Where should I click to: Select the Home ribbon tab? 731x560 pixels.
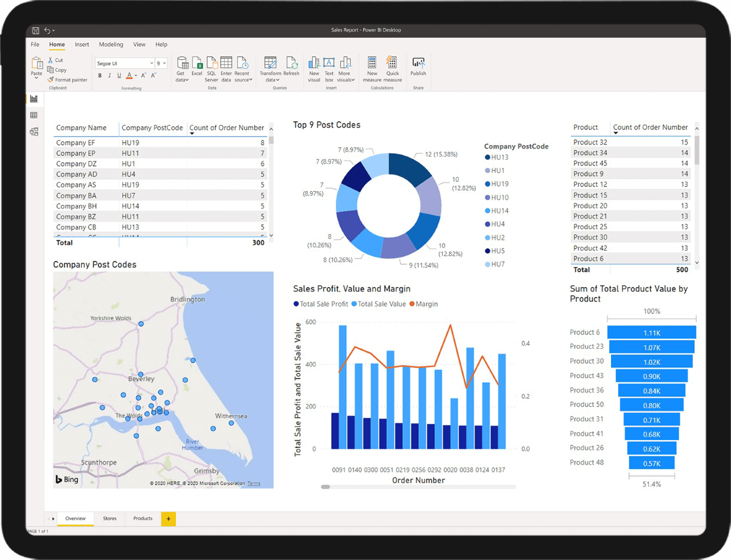point(57,45)
